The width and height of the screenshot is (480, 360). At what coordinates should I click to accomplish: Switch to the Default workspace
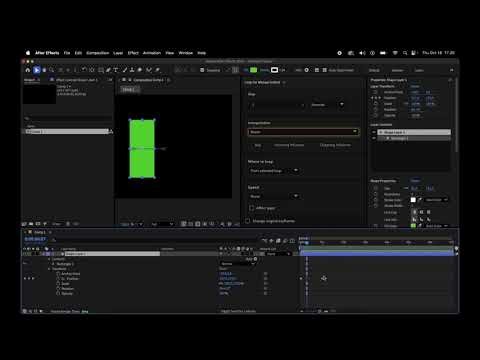click(x=374, y=70)
